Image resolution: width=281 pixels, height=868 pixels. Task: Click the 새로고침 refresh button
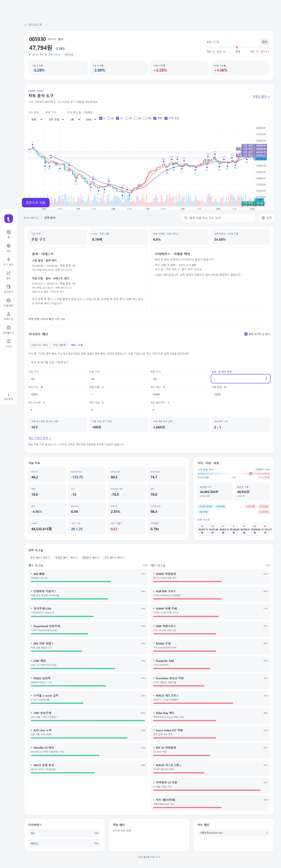pos(69,55)
